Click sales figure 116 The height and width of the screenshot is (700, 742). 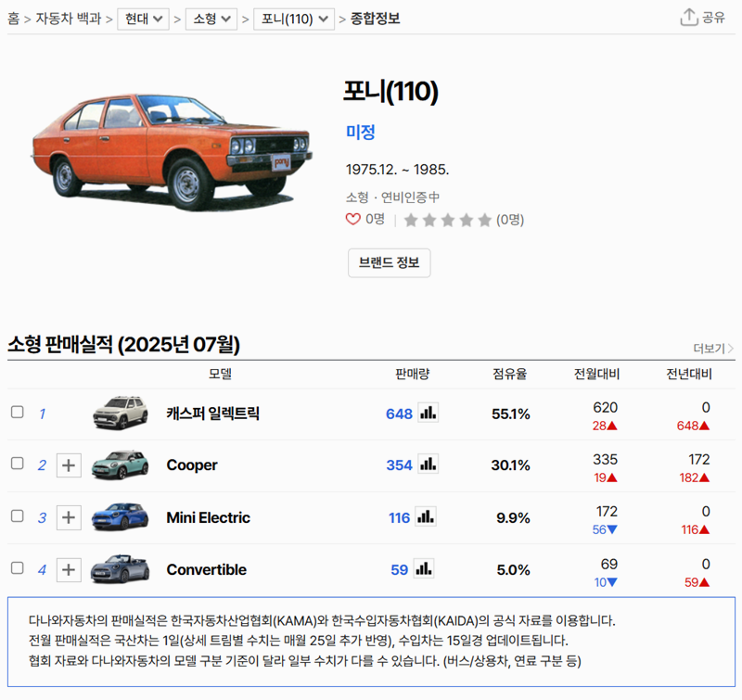[399, 518]
